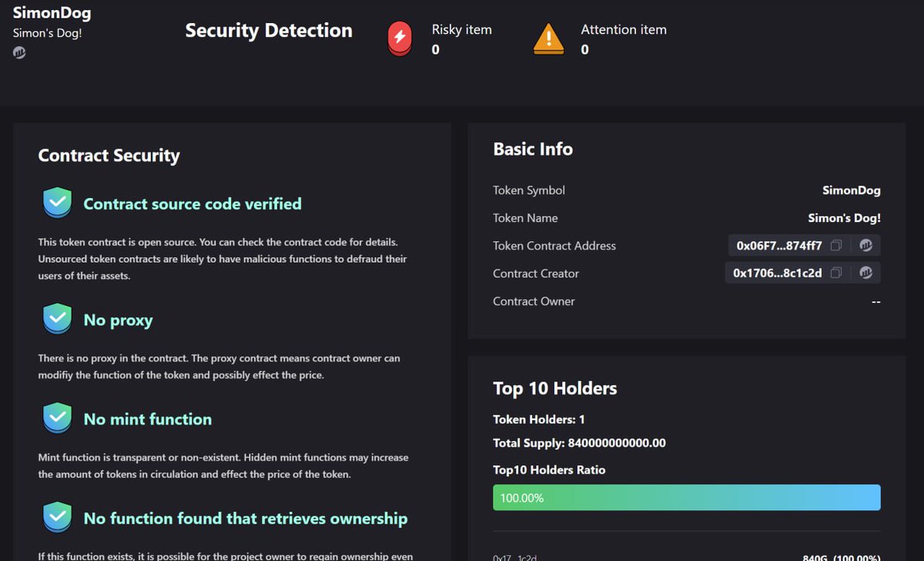Click the Contract Owner label

(x=534, y=301)
